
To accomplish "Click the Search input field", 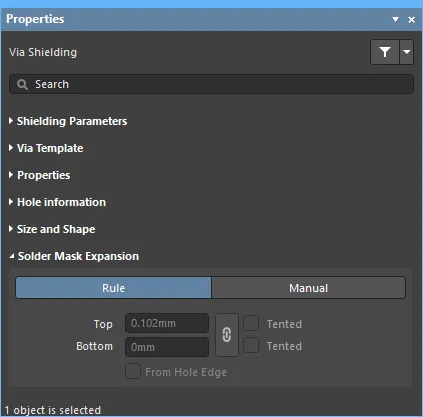I will click(x=211, y=84).
